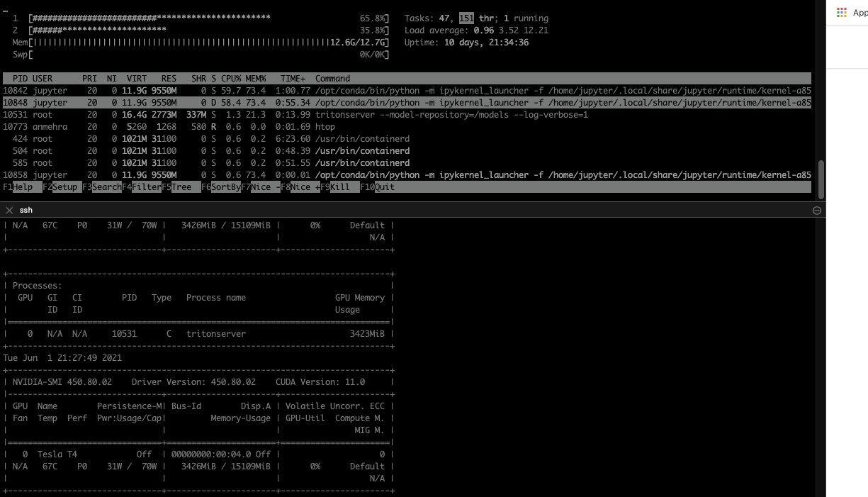Screen dimensions: 868x497
Task: Increase priority using F8Nice +
Action: pyautogui.click(x=300, y=186)
